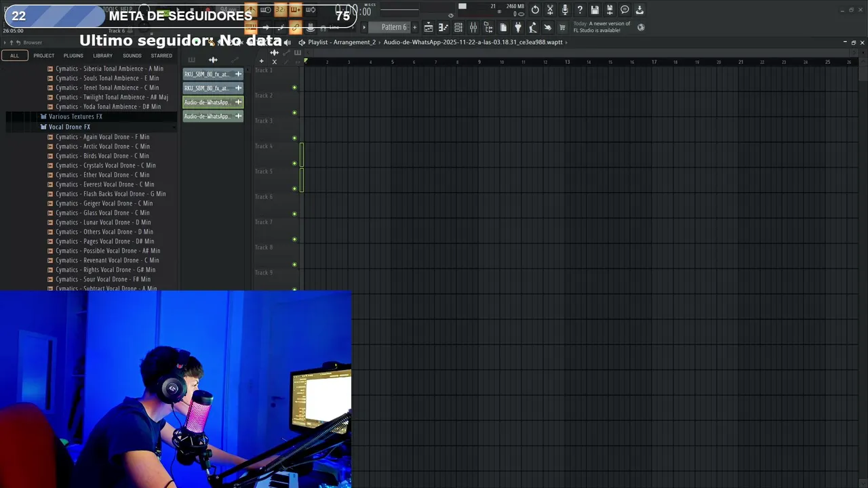Mute Track 3 with green dot
868x488 pixels.
pyautogui.click(x=294, y=138)
